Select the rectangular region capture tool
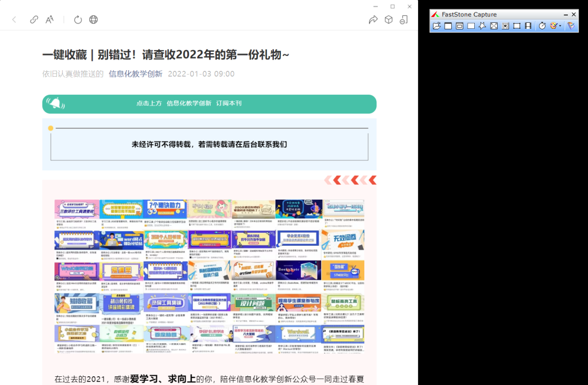The image size is (588, 385). (471, 26)
